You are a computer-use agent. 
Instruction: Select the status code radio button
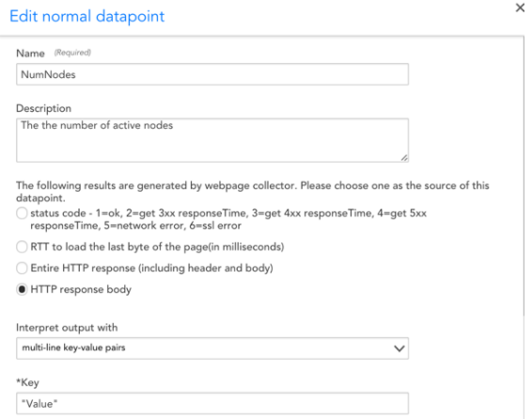click(22, 213)
